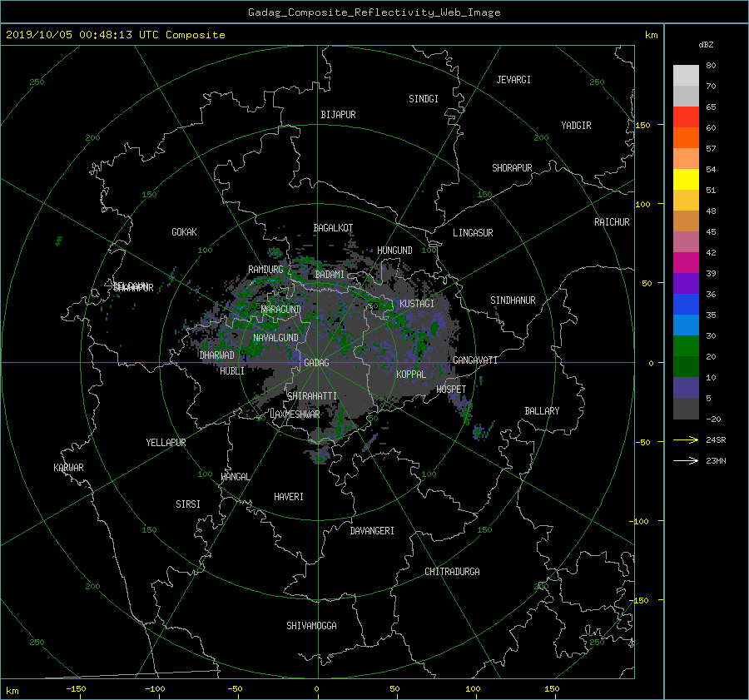Click the gray -20 dBZ color swatch
The width and height of the screenshot is (749, 700).
click(x=686, y=409)
